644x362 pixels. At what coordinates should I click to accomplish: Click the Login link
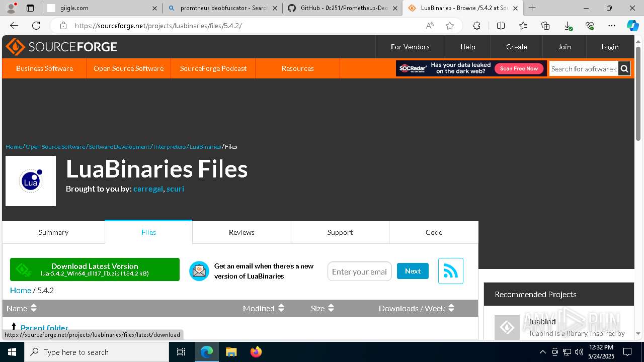point(610,47)
